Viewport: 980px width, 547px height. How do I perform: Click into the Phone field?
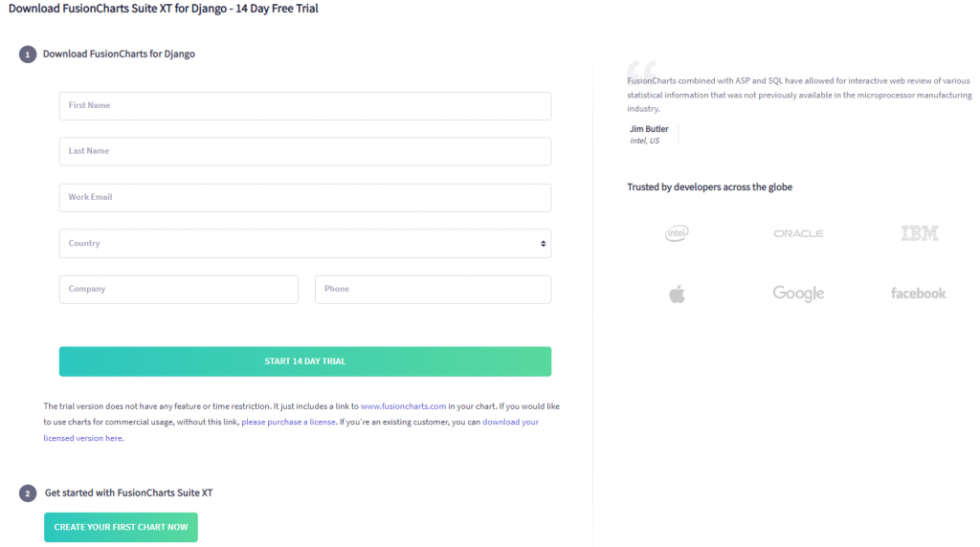(x=433, y=290)
